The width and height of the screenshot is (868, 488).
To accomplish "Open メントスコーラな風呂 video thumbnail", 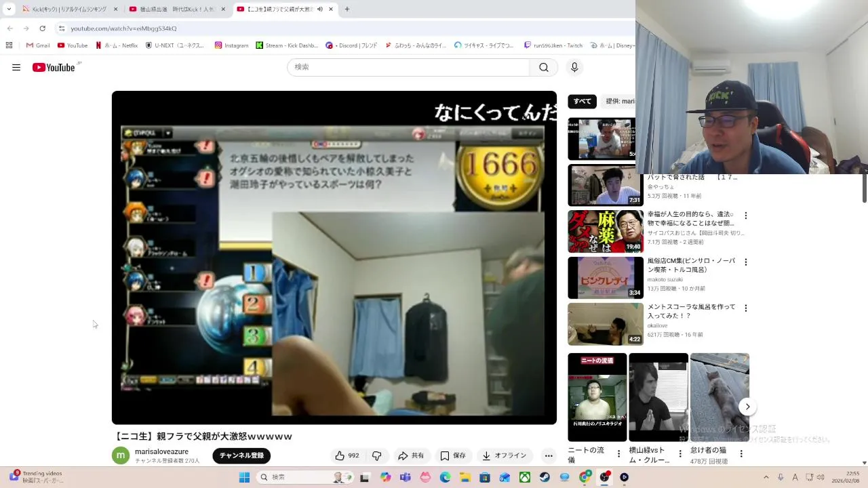I will point(606,324).
